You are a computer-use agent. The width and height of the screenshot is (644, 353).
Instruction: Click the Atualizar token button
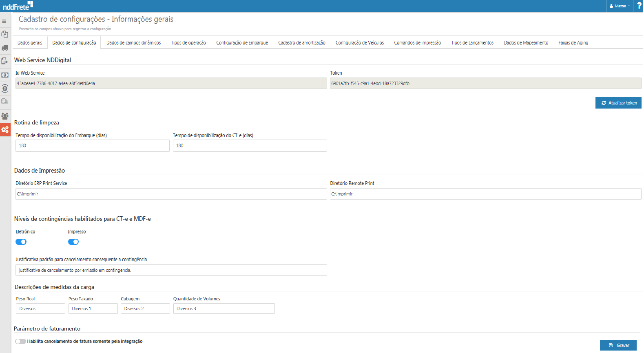618,103
